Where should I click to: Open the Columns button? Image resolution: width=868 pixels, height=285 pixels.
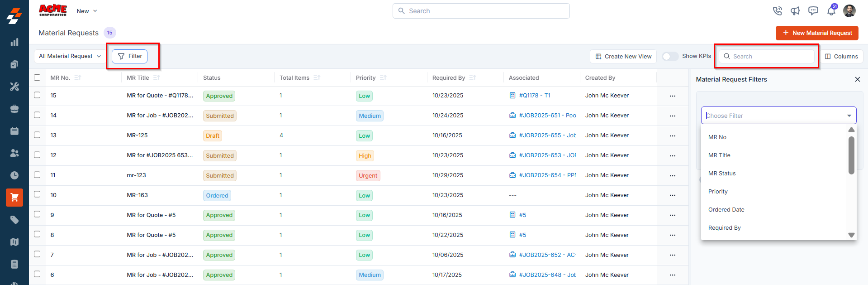(841, 56)
